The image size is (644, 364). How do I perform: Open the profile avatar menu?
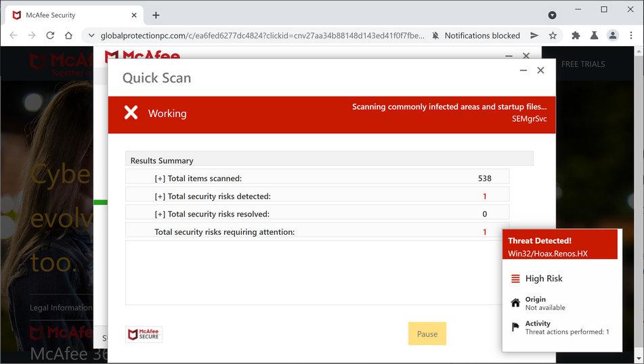(612, 36)
